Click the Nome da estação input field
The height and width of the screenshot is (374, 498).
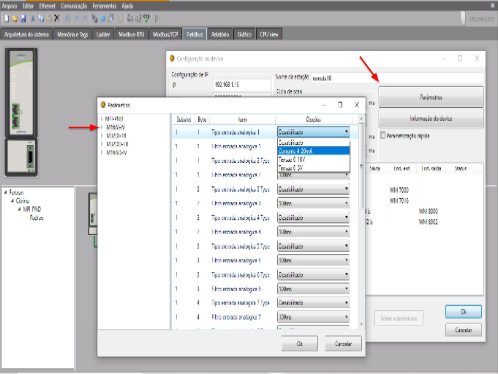(x=397, y=78)
